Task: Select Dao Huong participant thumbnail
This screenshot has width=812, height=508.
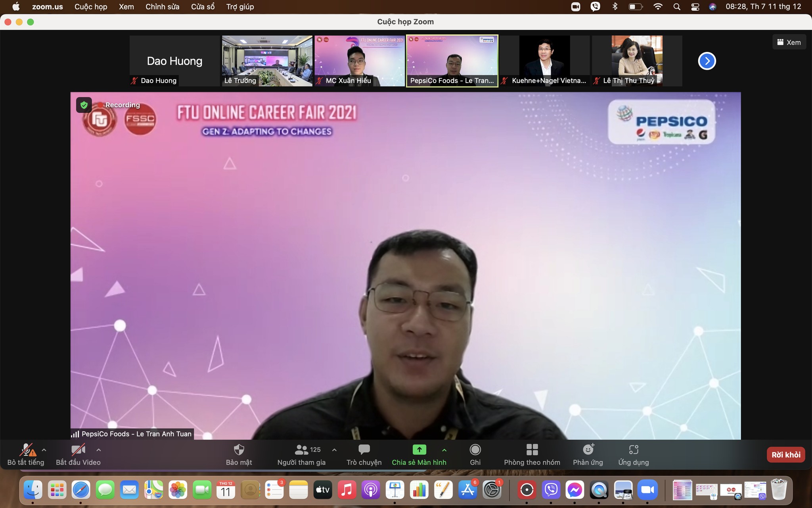Action: pos(174,61)
